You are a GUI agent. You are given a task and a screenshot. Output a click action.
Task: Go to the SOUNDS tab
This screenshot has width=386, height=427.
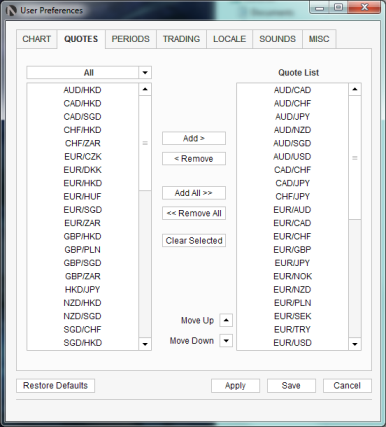coord(277,39)
